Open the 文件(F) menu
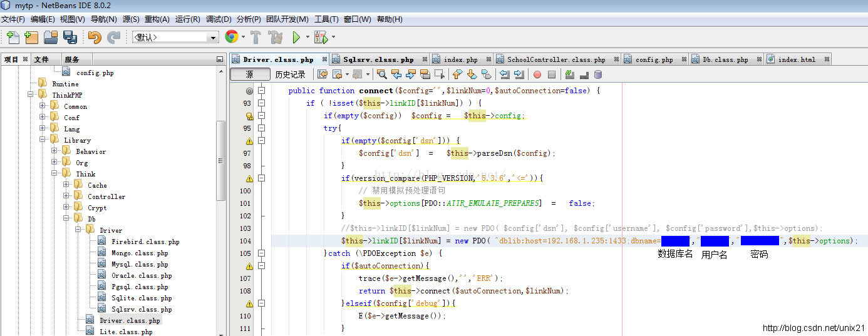 coord(13,19)
